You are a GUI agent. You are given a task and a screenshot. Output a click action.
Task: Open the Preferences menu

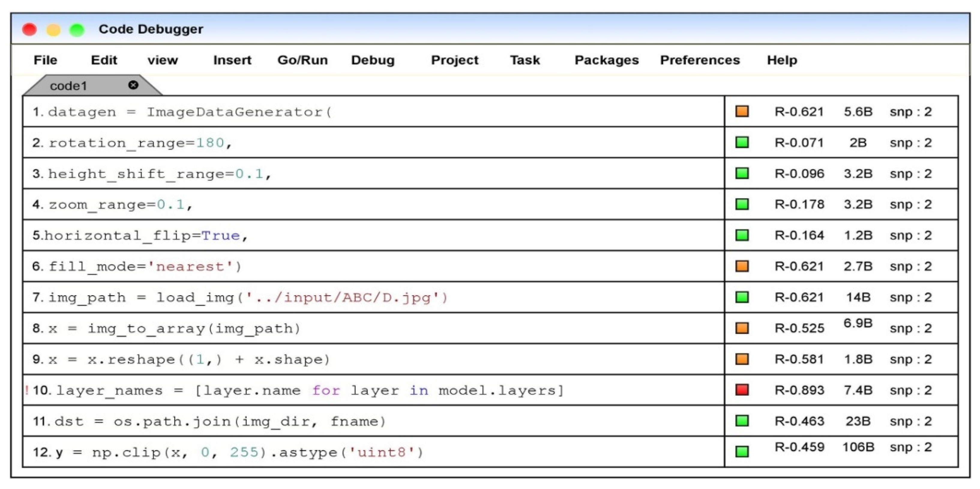[x=700, y=60]
